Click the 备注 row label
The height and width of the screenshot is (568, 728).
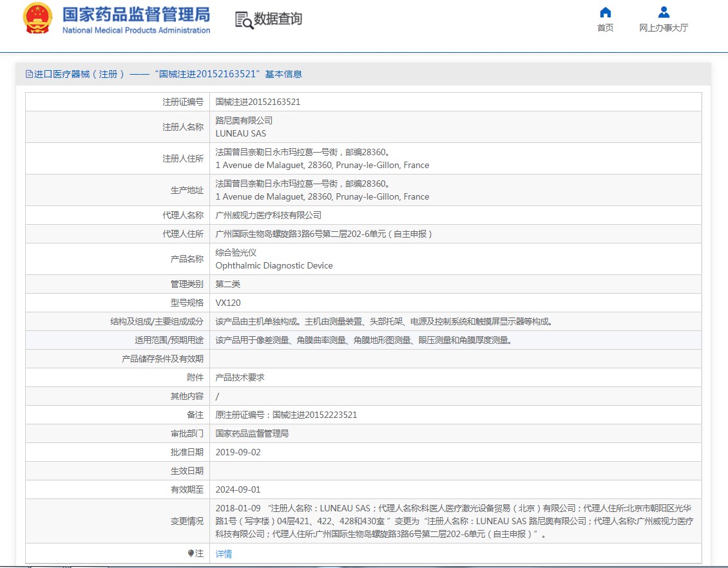point(195,415)
